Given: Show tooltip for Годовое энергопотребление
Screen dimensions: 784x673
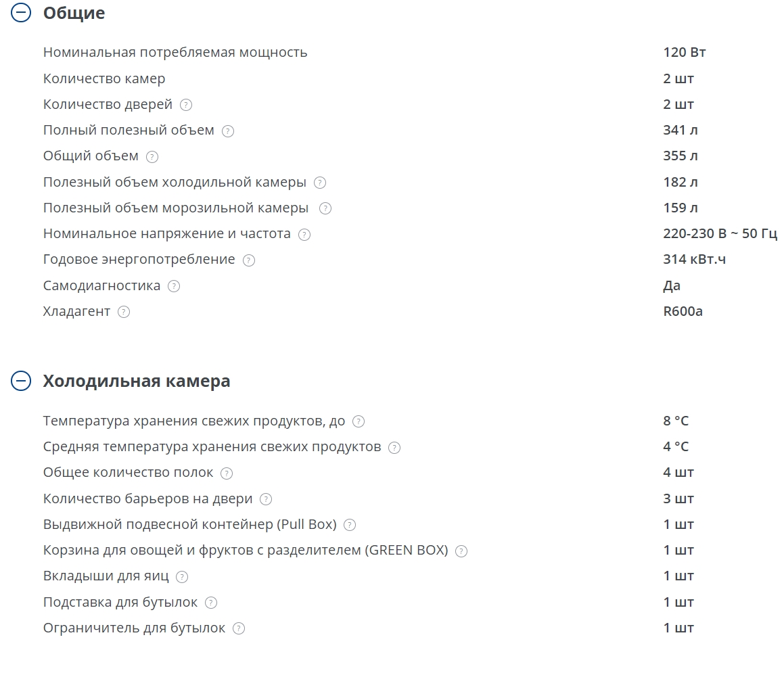Looking at the screenshot, I should pos(249,260).
